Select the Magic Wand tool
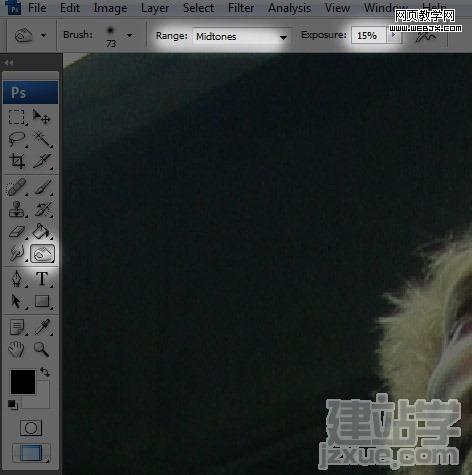This screenshot has width=472, height=475. 42,139
